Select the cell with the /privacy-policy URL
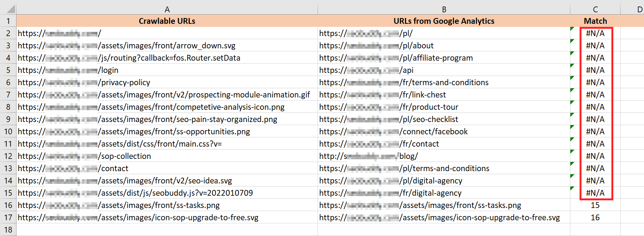Viewport: 644px width, 236px height. [x=167, y=83]
